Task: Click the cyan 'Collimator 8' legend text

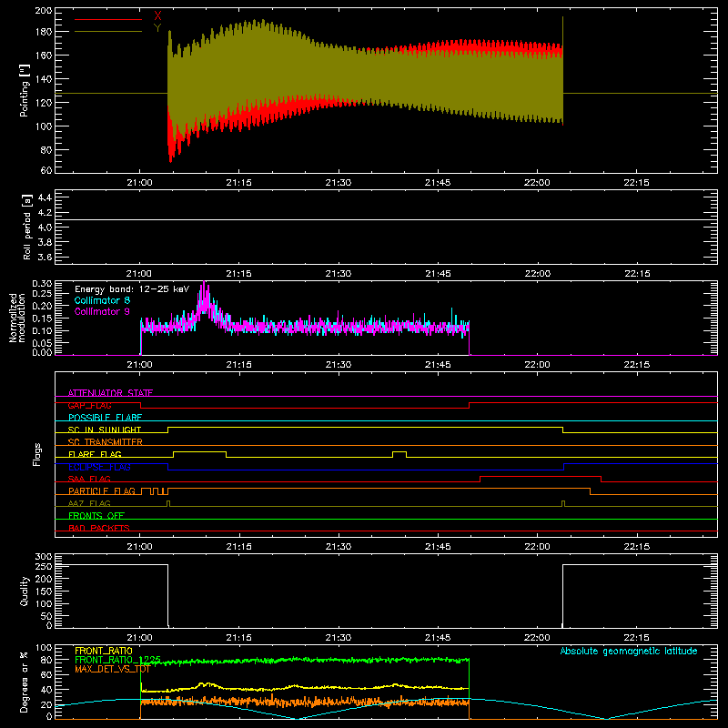Action: (x=102, y=300)
